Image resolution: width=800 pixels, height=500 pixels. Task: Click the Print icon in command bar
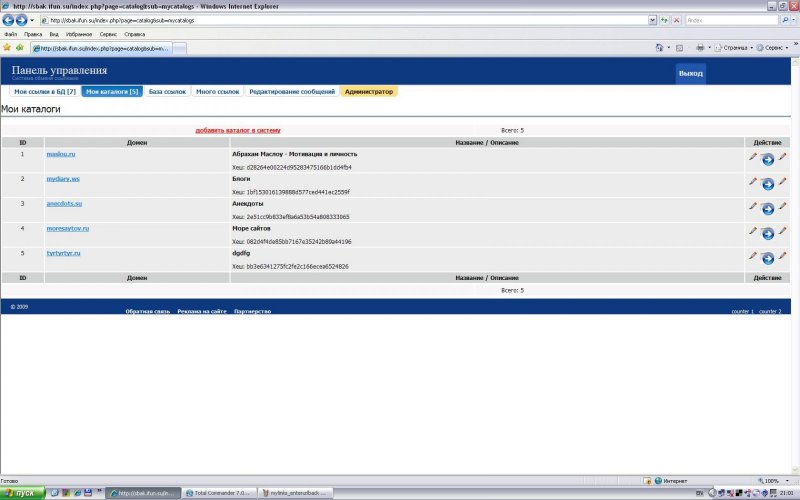click(700, 47)
